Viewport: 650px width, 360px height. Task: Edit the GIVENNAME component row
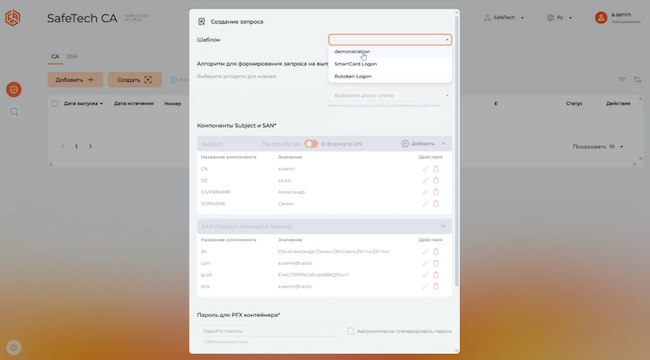(425, 192)
